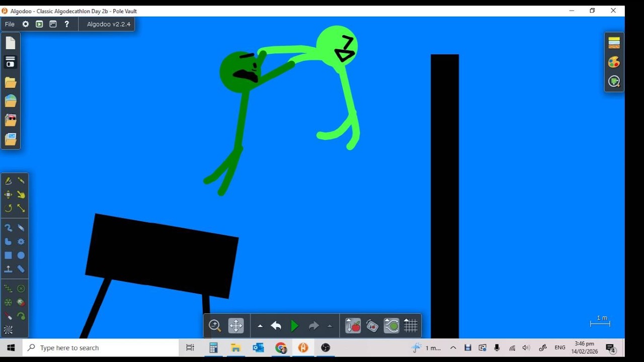The image size is (644, 362).
Task: Open Chrome from the taskbar
Action: [281, 348]
